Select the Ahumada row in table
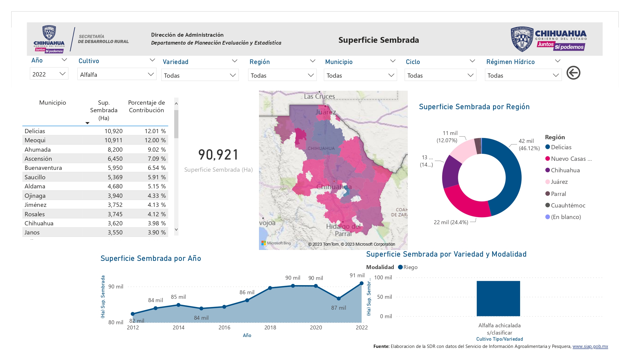This screenshot has width=630, height=364. [x=95, y=150]
